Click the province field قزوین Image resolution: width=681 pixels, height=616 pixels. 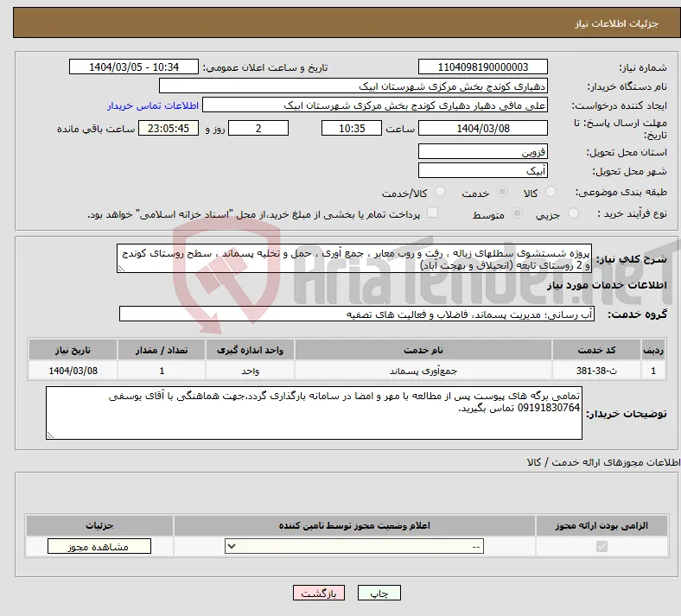pyautogui.click(x=483, y=151)
